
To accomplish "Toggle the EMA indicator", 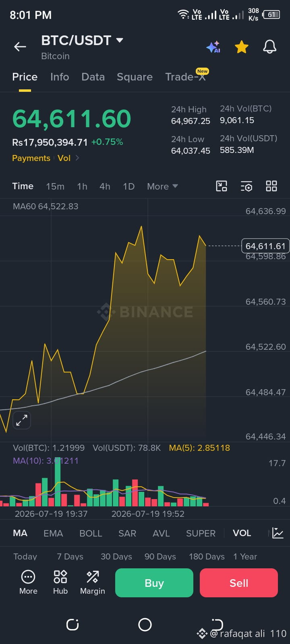I will [53, 533].
